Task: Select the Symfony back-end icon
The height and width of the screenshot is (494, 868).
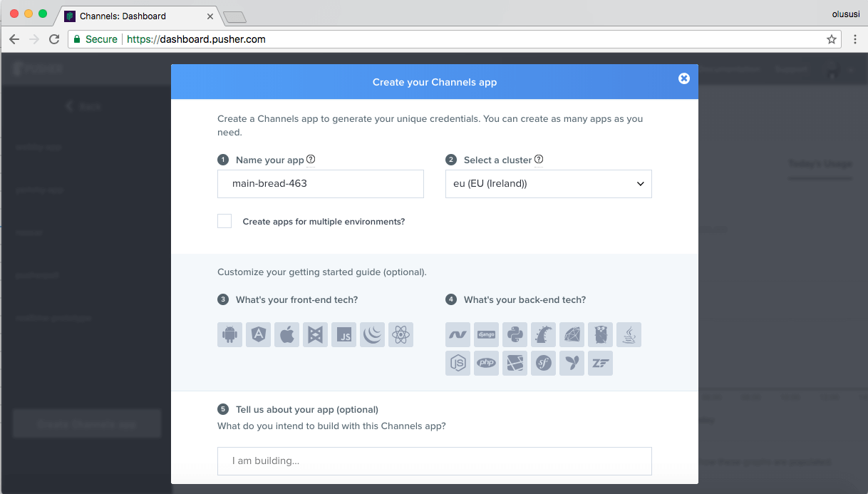Action: [x=543, y=363]
